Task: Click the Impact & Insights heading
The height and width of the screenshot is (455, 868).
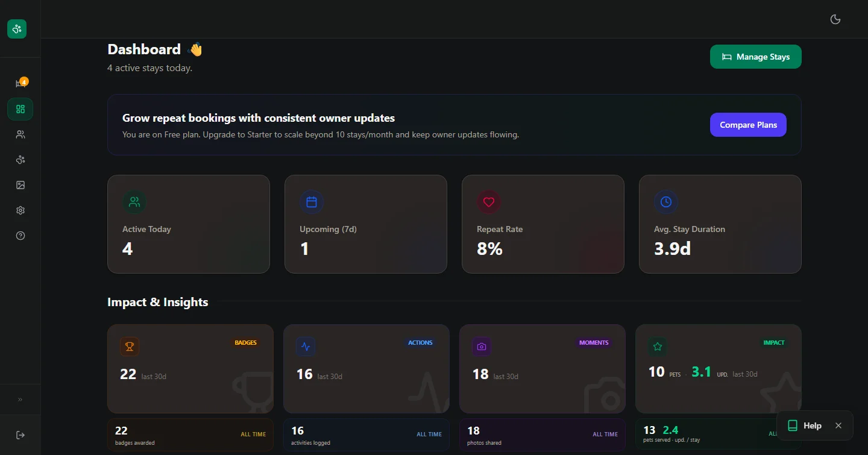Action: [x=158, y=302]
